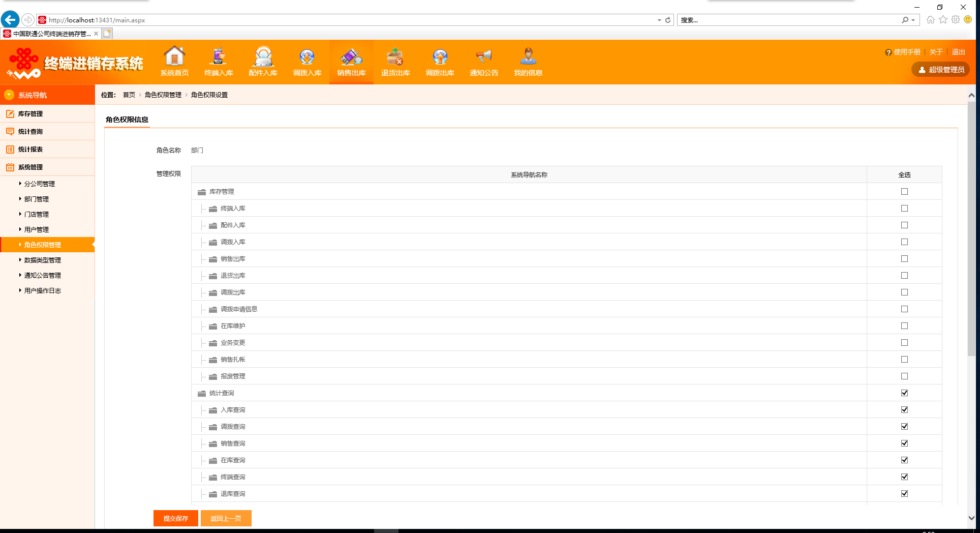The image size is (980, 533).
Task: Click the 提交保存 button
Action: pos(176,518)
